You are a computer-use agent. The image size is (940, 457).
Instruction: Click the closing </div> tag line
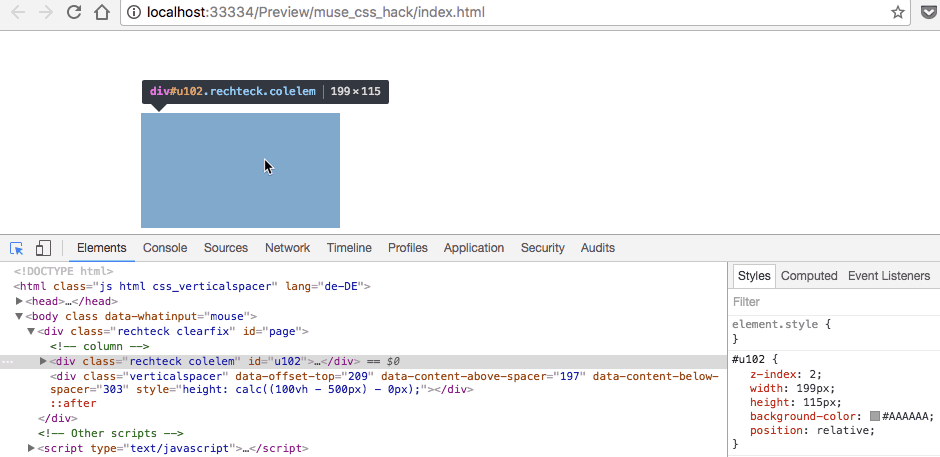coord(58,418)
